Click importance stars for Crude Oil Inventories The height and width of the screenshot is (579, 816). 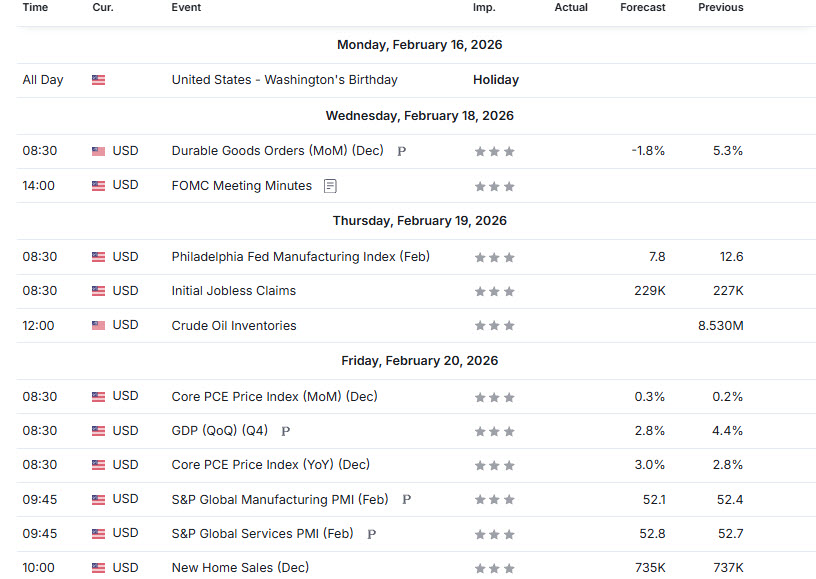pos(494,326)
